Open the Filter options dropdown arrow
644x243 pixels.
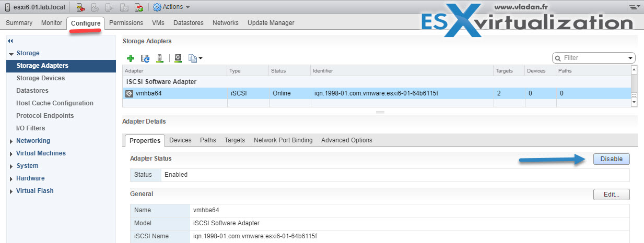(x=631, y=58)
